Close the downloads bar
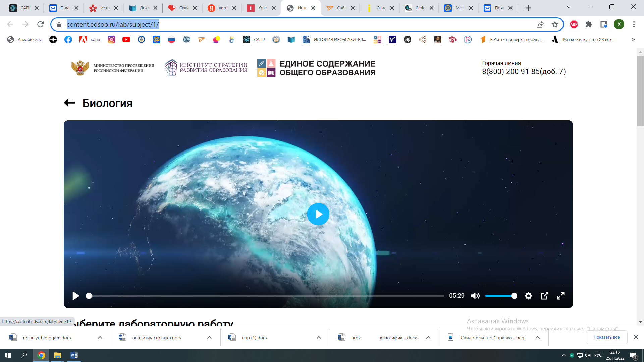Screen dimensions: 644x362 [636, 337]
